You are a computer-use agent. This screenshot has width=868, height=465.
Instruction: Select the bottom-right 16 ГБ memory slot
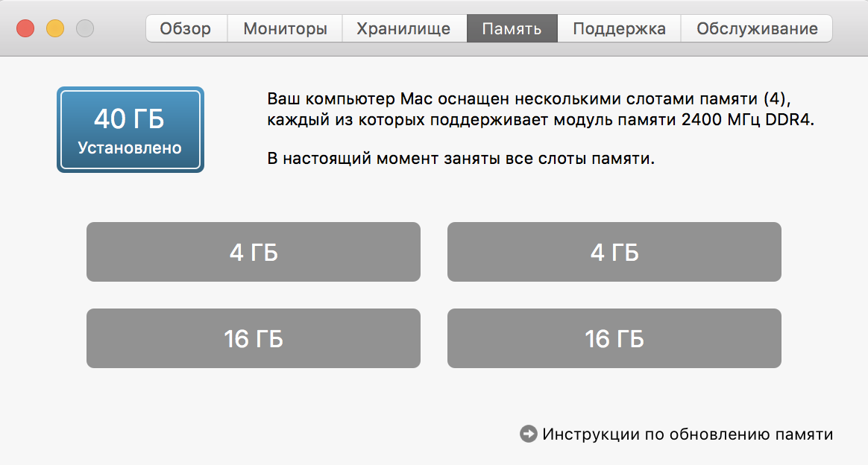coord(614,338)
